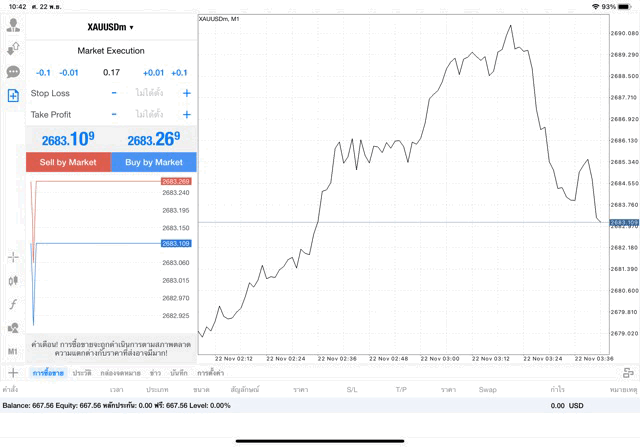Open the accounts profile icon

(x=13, y=25)
